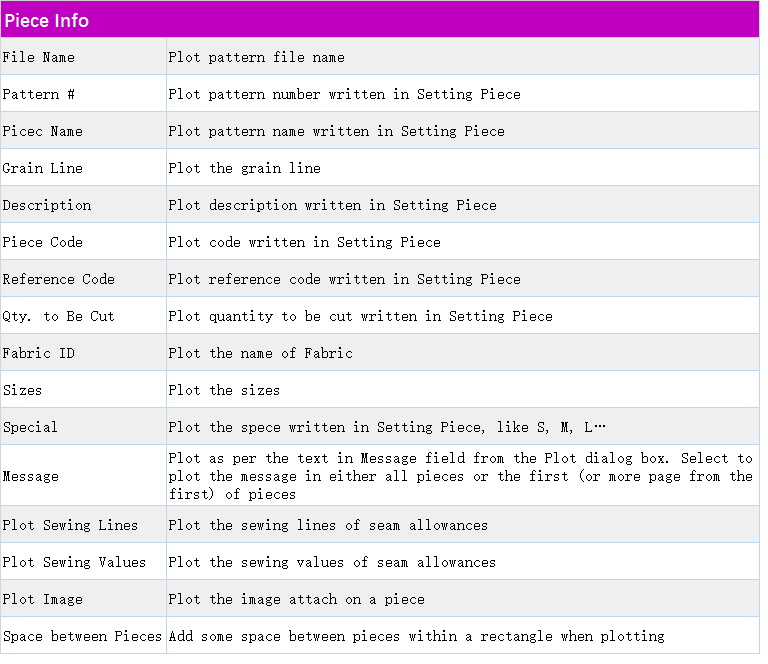The width and height of the screenshot is (768, 664).
Task: Click the Message label cell
Action: tap(31, 476)
